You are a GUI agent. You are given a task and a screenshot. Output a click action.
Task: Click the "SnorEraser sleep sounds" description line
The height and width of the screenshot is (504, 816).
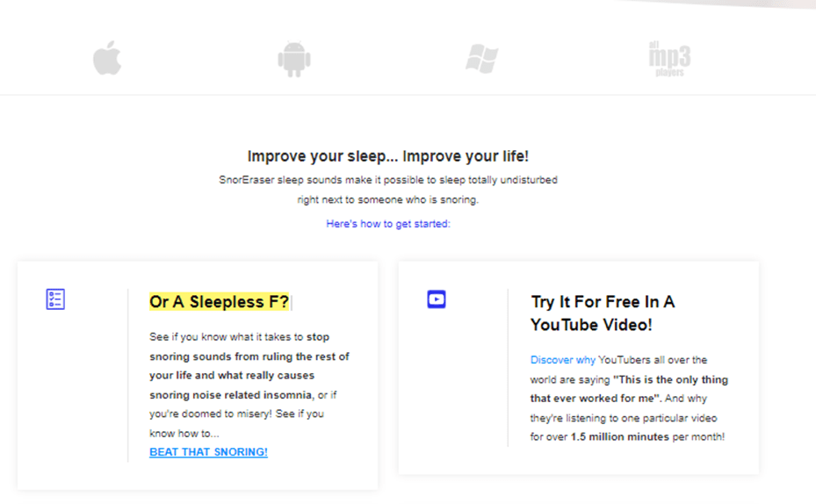388,180
